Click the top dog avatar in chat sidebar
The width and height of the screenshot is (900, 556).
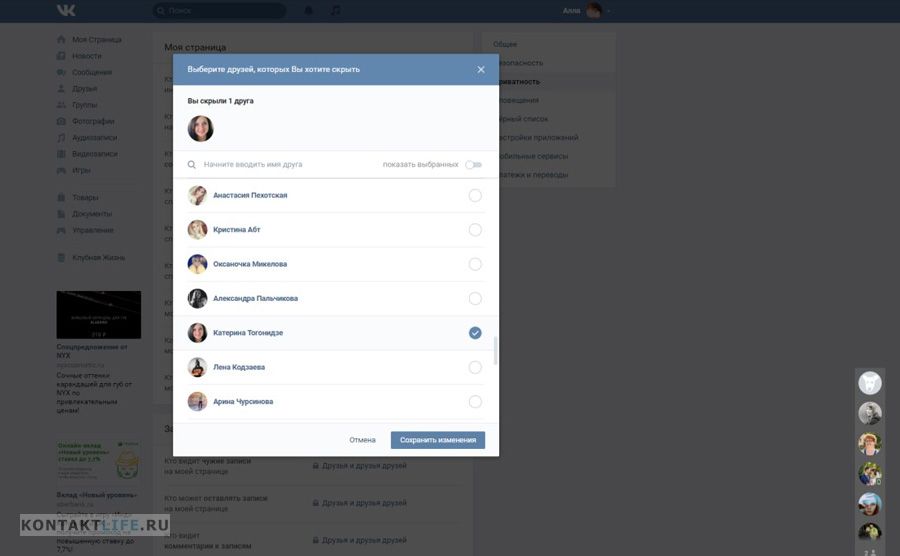tap(870, 383)
